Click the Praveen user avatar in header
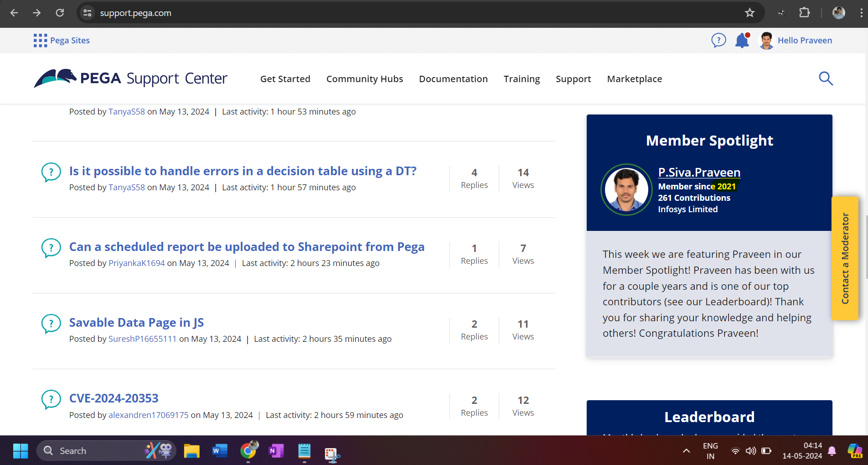 click(x=766, y=40)
